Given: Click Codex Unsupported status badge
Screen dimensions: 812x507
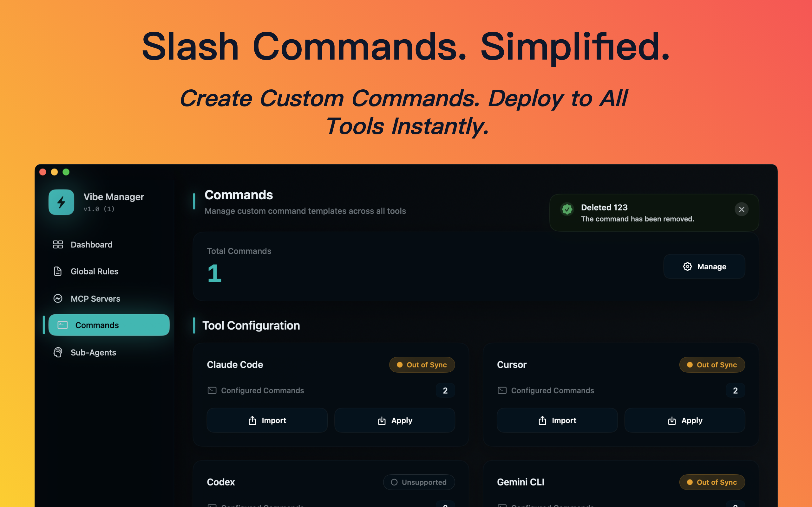Looking at the screenshot, I should point(419,482).
